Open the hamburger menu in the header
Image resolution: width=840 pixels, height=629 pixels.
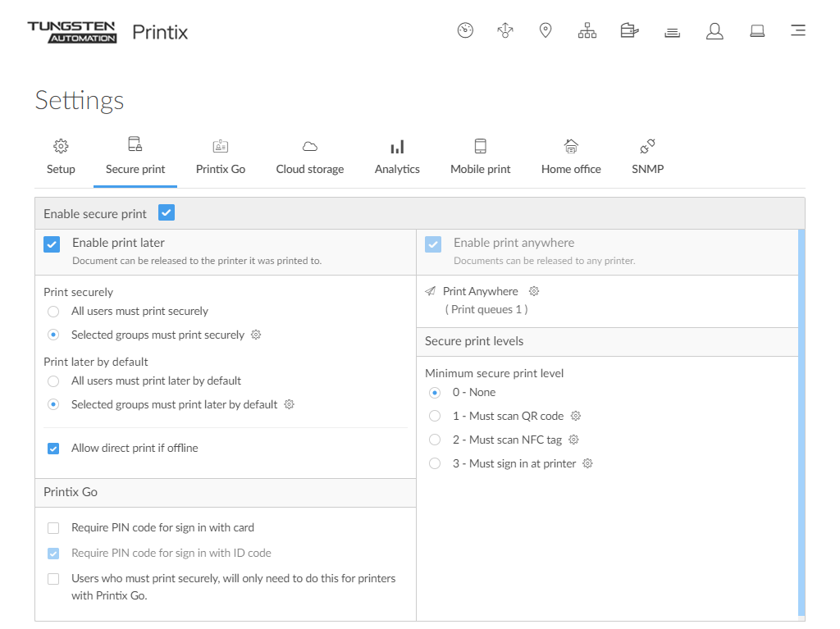point(797,31)
